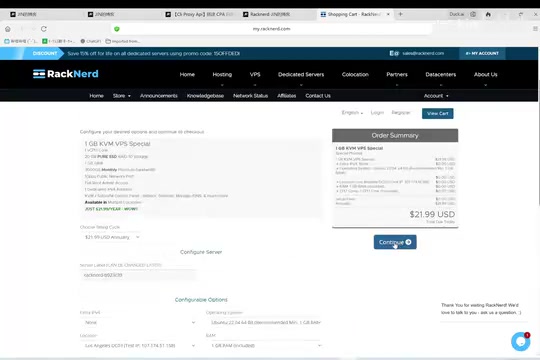This screenshot has width=540, height=360.
Task: Click the Login link
Action: point(377,113)
